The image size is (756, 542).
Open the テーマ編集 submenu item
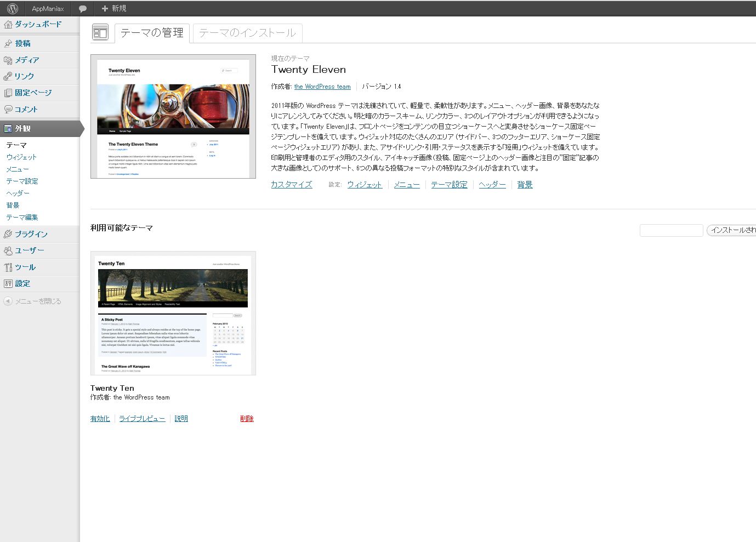pyautogui.click(x=22, y=218)
